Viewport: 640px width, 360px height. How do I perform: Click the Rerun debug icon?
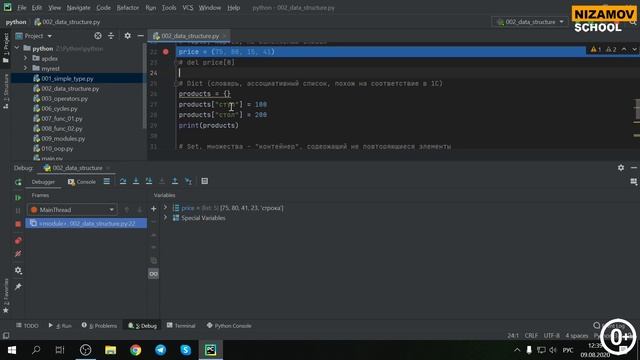(18, 182)
